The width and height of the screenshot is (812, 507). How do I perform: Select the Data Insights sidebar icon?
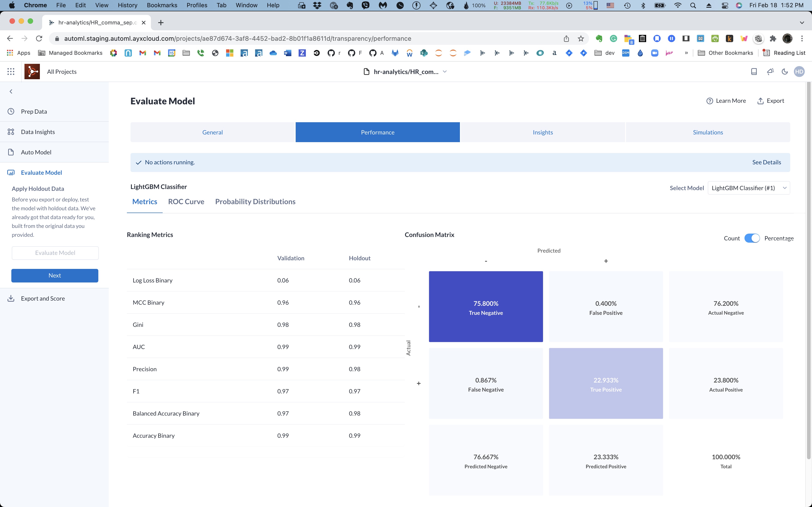(11, 132)
